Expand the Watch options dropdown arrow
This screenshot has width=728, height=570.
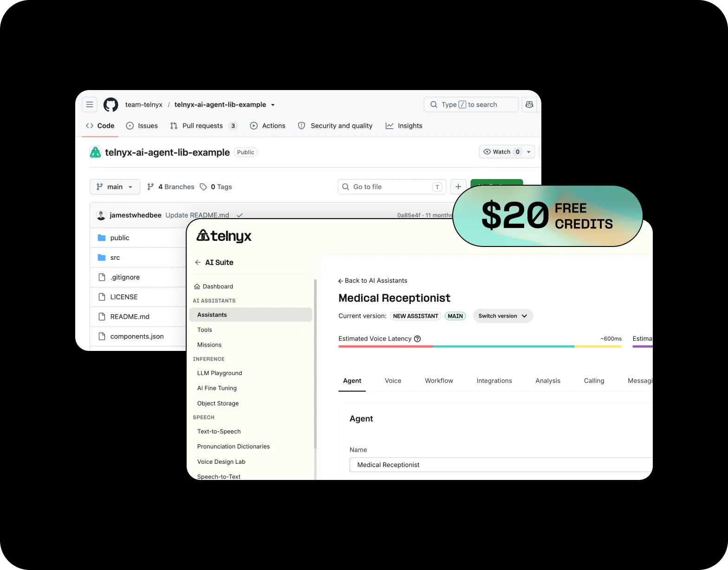pyautogui.click(x=529, y=152)
